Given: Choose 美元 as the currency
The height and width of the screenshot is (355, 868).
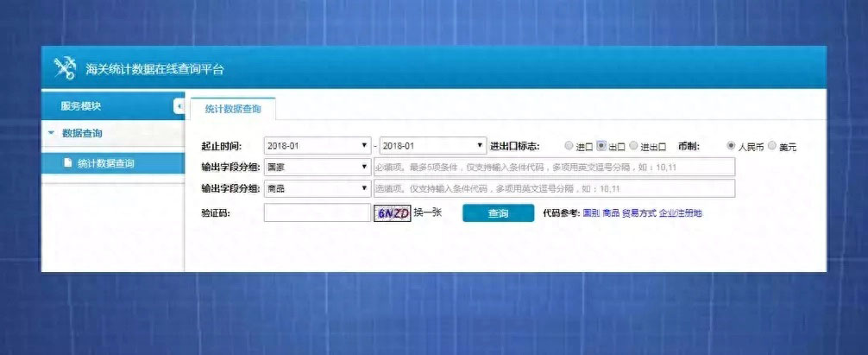Looking at the screenshot, I should (772, 146).
